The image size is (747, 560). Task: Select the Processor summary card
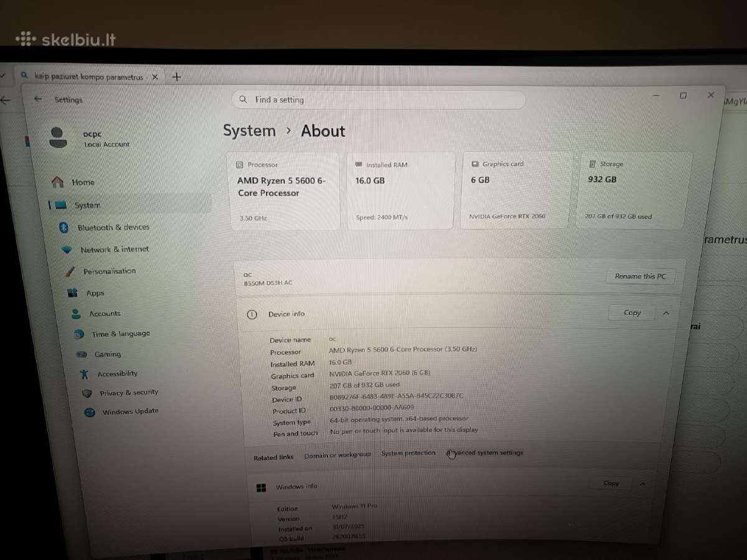point(283,190)
